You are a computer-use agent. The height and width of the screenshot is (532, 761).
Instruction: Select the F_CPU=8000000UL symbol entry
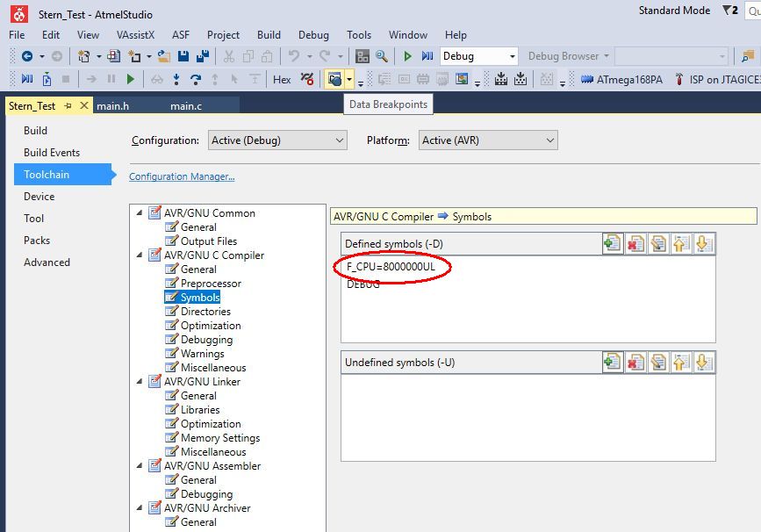391,267
